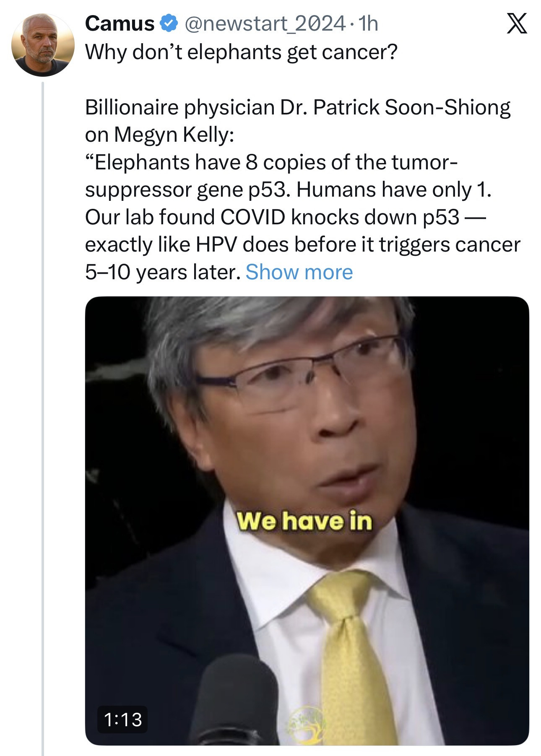541x756 pixels.
Task: Expand the post with Show more
Action: tap(299, 273)
